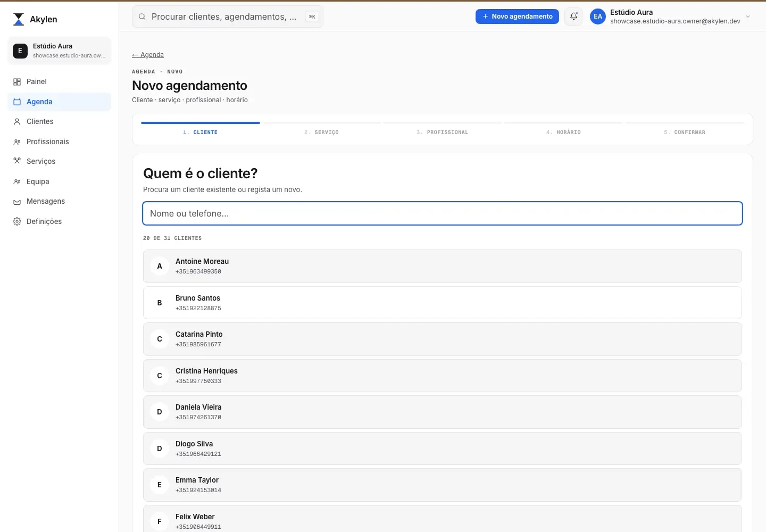
Task: Click phone number +351966429121
Action: pos(198,454)
